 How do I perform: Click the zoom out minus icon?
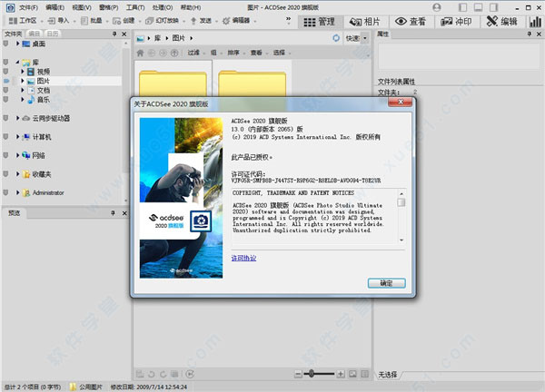coord(298,374)
